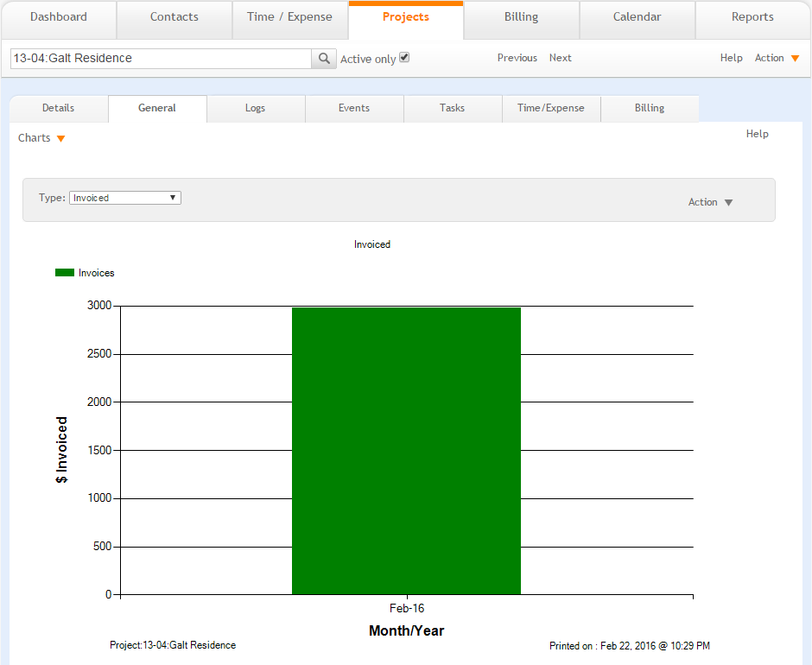Click the search magnifier icon

(x=324, y=59)
